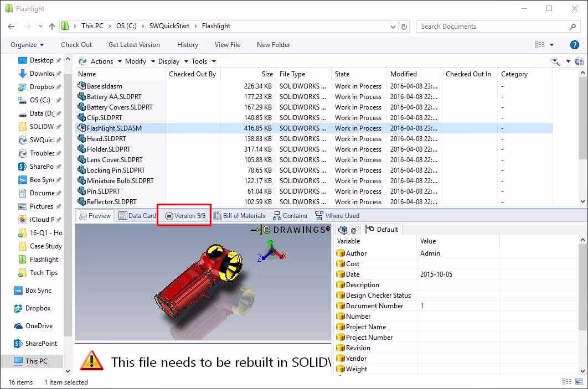This screenshot has width=588, height=389.
Task: Open the Contains tab
Action: pyautogui.click(x=290, y=216)
